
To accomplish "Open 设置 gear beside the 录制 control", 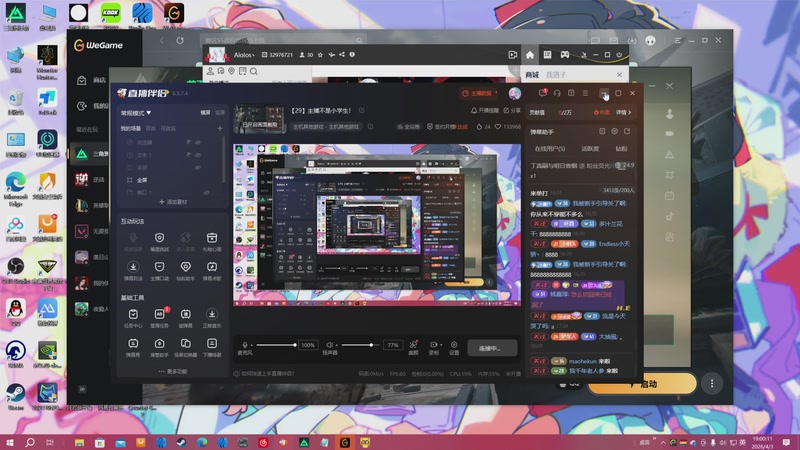I will click(x=454, y=347).
